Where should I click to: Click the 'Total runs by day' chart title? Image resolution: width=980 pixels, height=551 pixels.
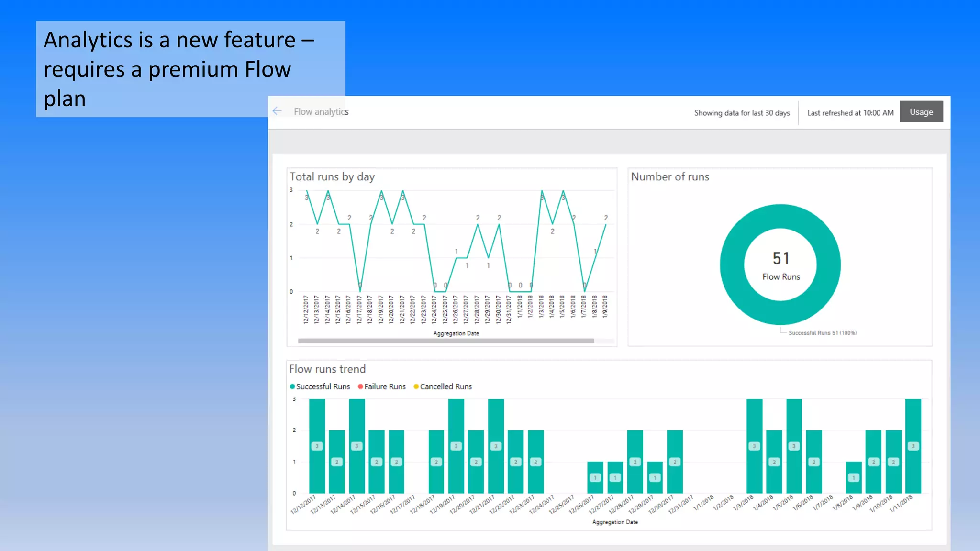332,177
